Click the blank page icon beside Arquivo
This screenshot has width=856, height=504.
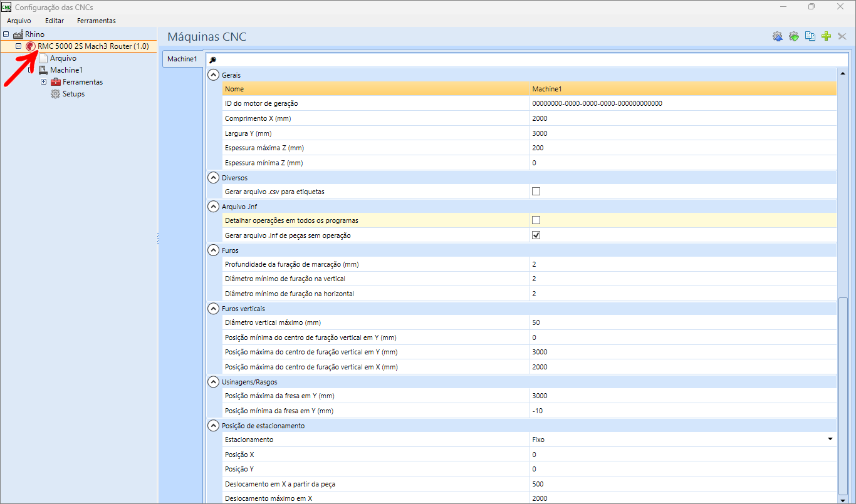click(x=43, y=58)
